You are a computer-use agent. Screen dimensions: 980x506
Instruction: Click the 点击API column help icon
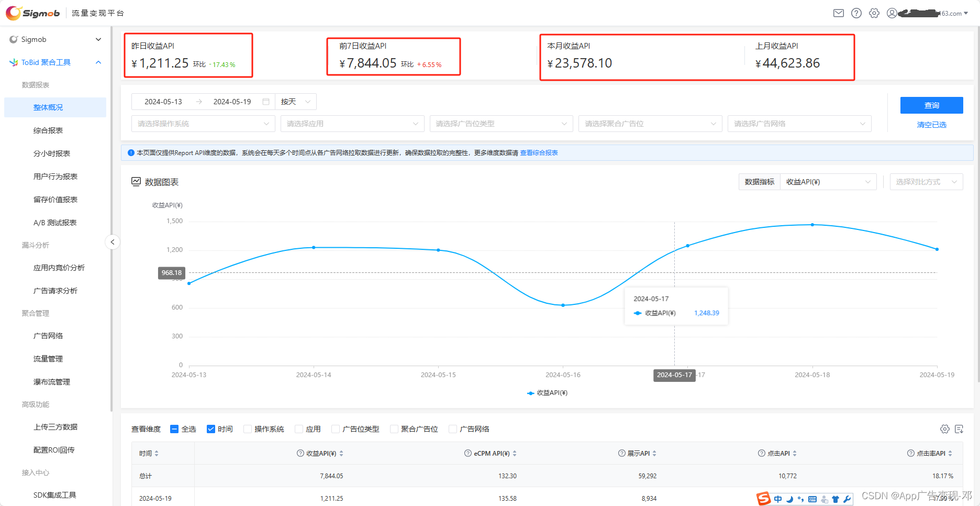(x=762, y=453)
